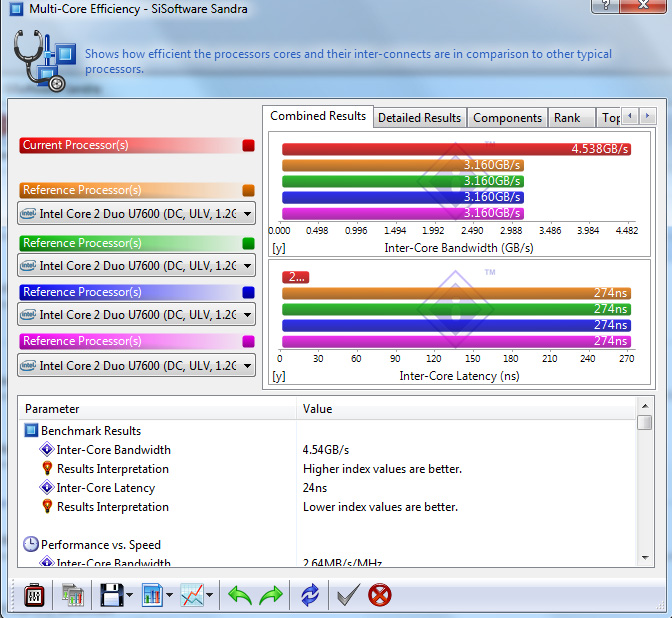Go forward with the green right arrow
672x618 pixels.
click(x=271, y=595)
